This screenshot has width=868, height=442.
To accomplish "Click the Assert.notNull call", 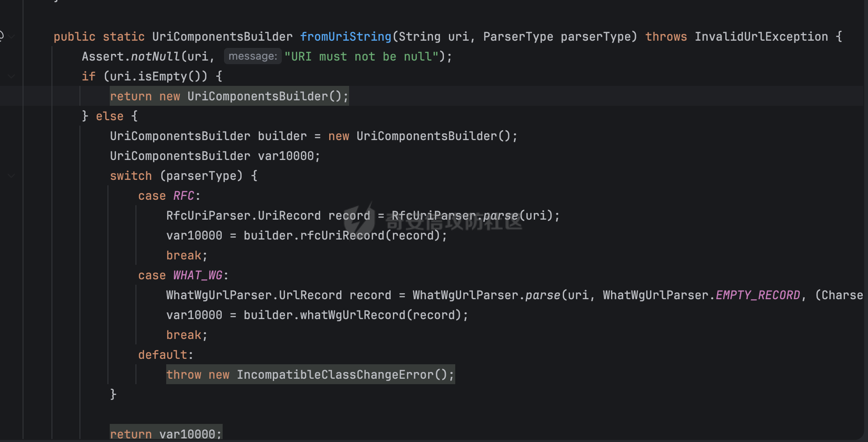I will (131, 56).
